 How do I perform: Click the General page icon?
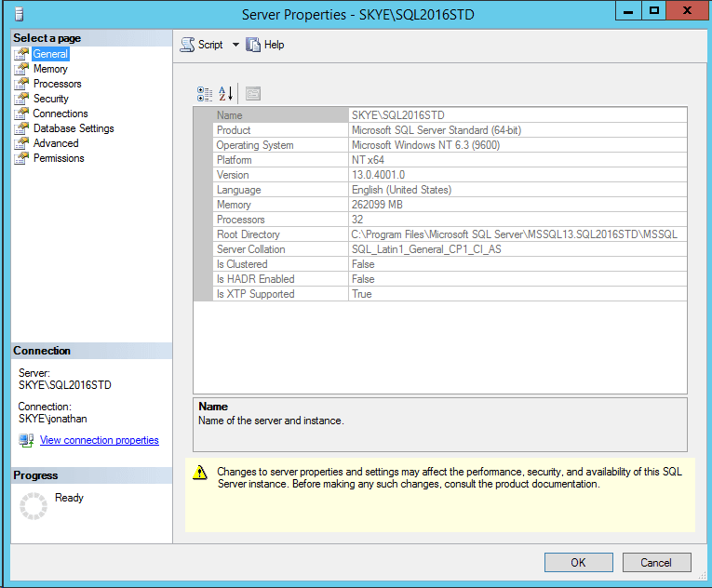21,54
